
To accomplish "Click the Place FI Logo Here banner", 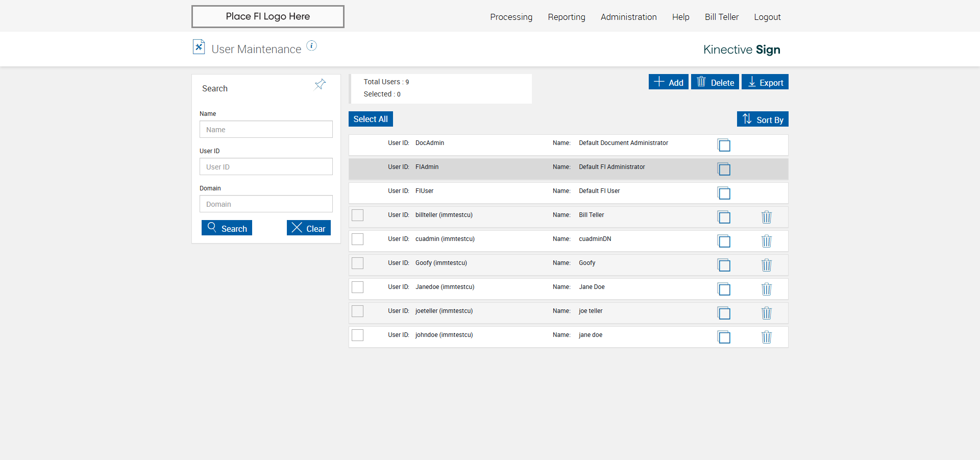I will (268, 16).
